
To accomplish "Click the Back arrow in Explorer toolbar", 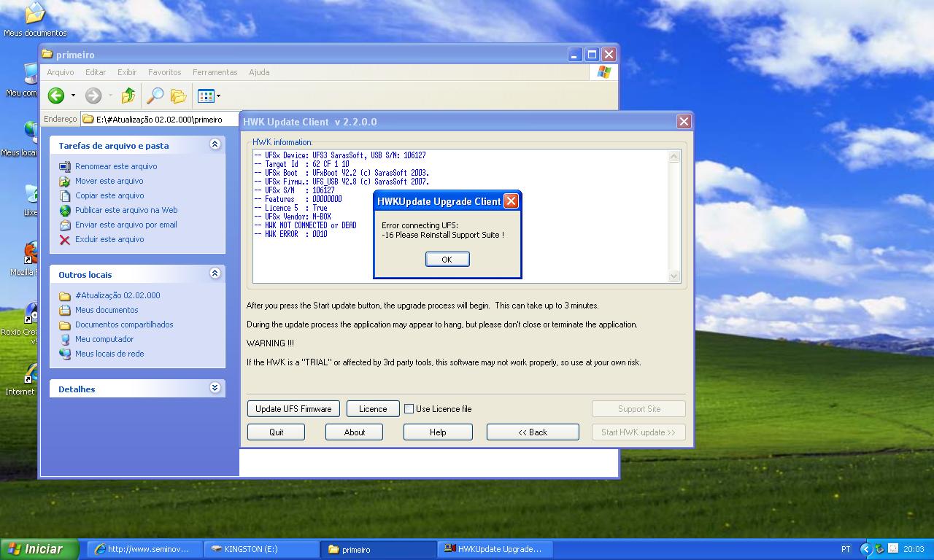I will point(56,96).
